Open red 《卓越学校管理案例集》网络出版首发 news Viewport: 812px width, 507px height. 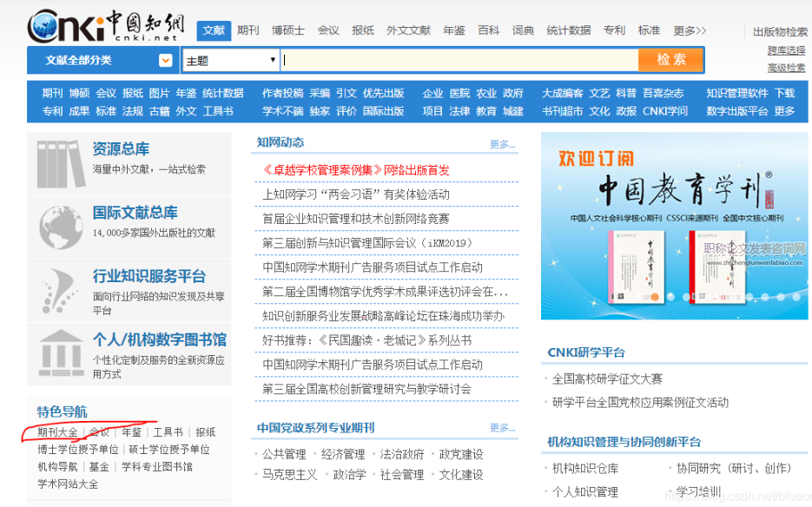tap(356, 170)
